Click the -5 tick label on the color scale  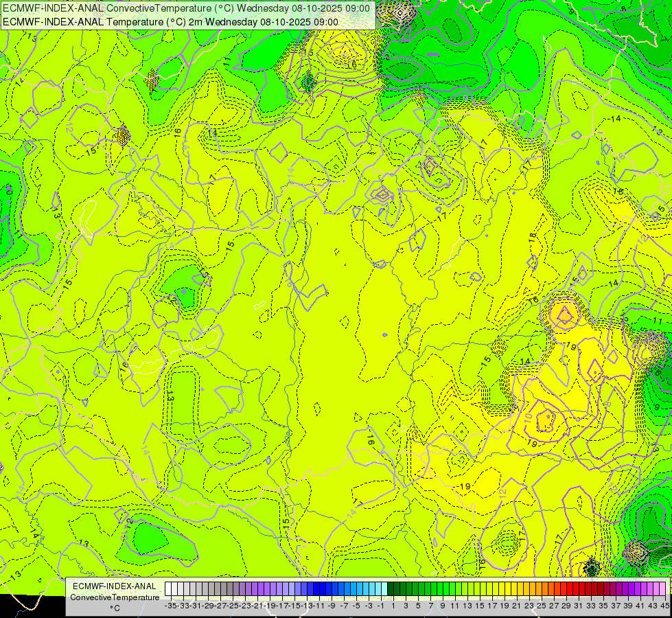point(356,606)
